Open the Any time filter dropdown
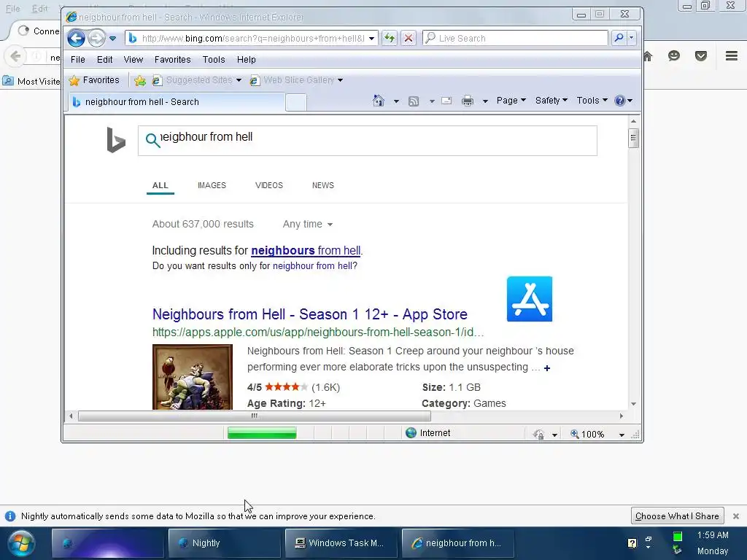Image resolution: width=747 pixels, height=560 pixels. 307,224
